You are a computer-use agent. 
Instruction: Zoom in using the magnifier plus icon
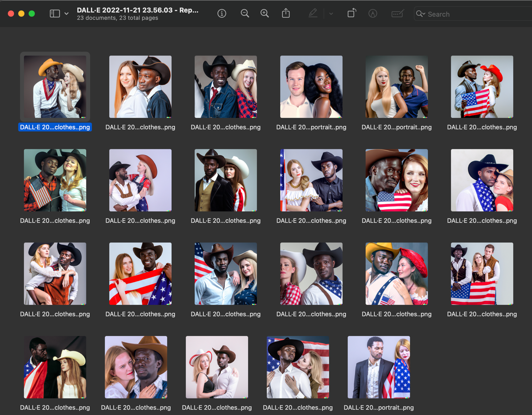265,14
